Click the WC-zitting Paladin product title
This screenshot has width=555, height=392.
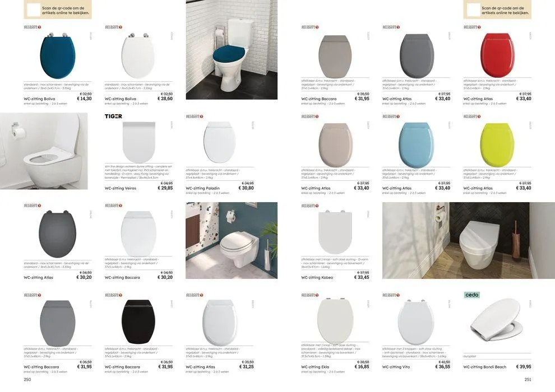coord(202,188)
